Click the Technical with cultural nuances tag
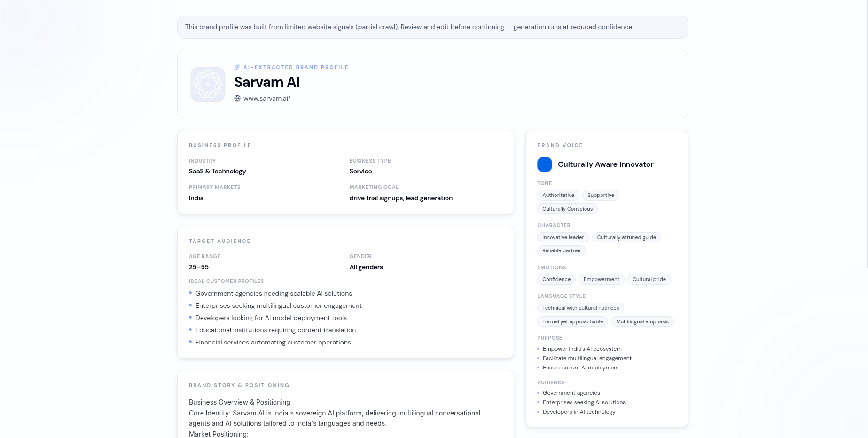 (580, 308)
